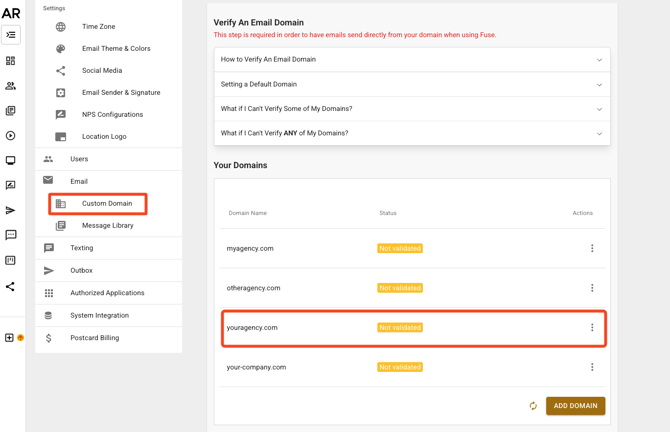Toggle the sidebar menu collapse icon
Viewport: 670px width, 432px height.
(11, 35)
